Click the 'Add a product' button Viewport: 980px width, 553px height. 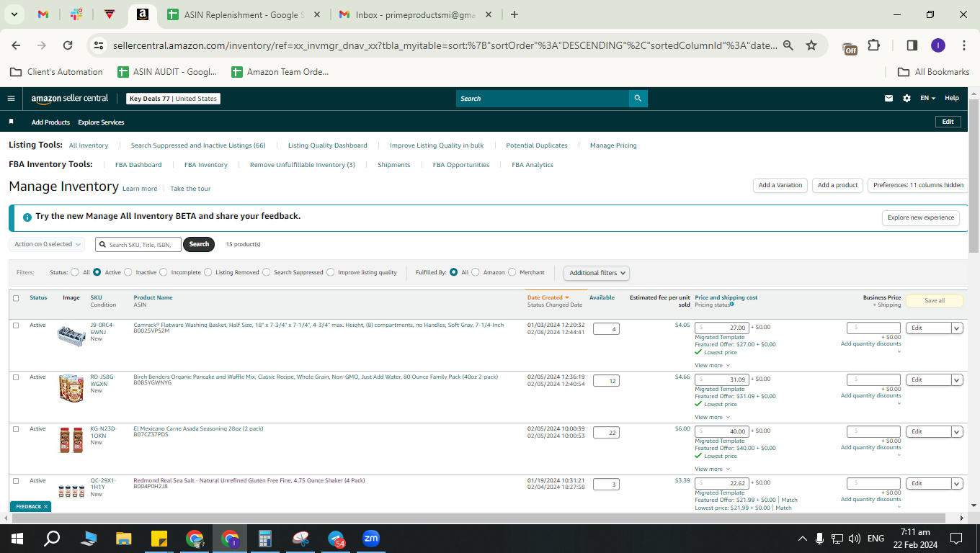pos(838,185)
